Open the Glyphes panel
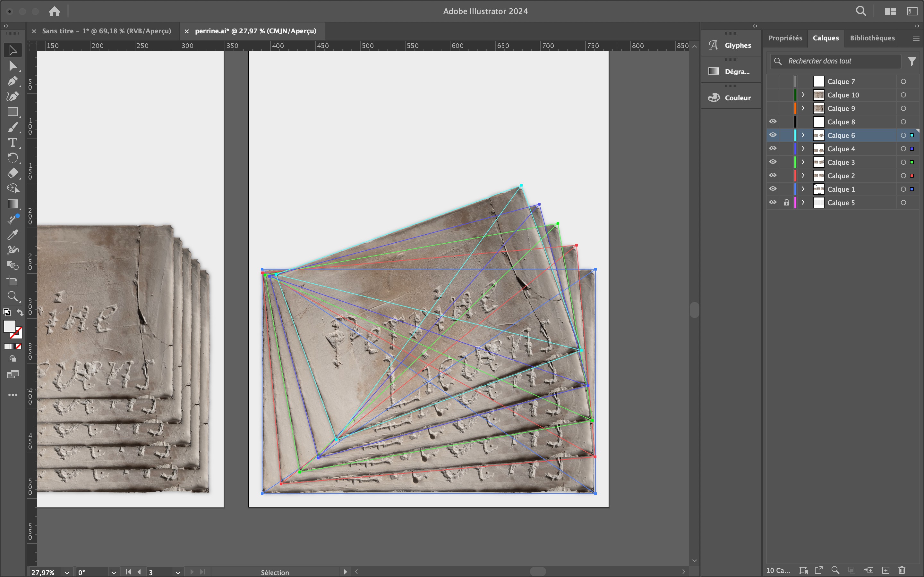This screenshot has height=577, width=924. pos(731,45)
